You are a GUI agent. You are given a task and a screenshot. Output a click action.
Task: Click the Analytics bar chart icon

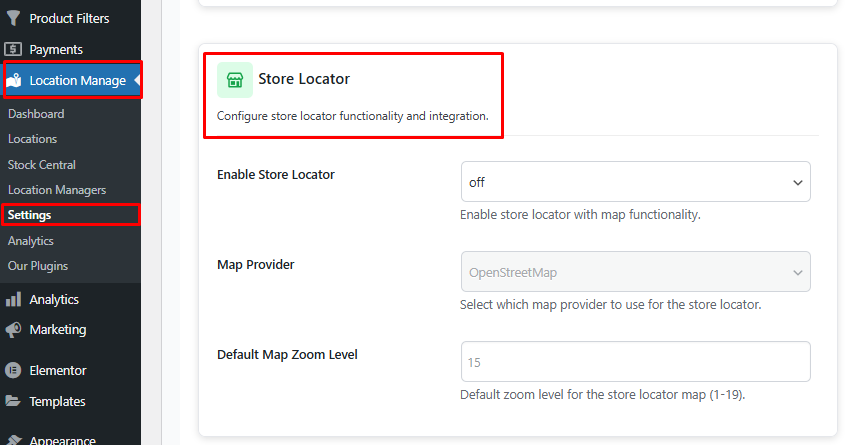click(14, 299)
